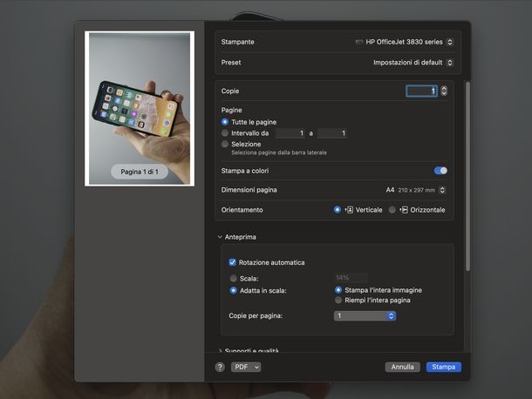Select the Orizzontale orientation radio button
The width and height of the screenshot is (532, 399).
[x=392, y=210]
